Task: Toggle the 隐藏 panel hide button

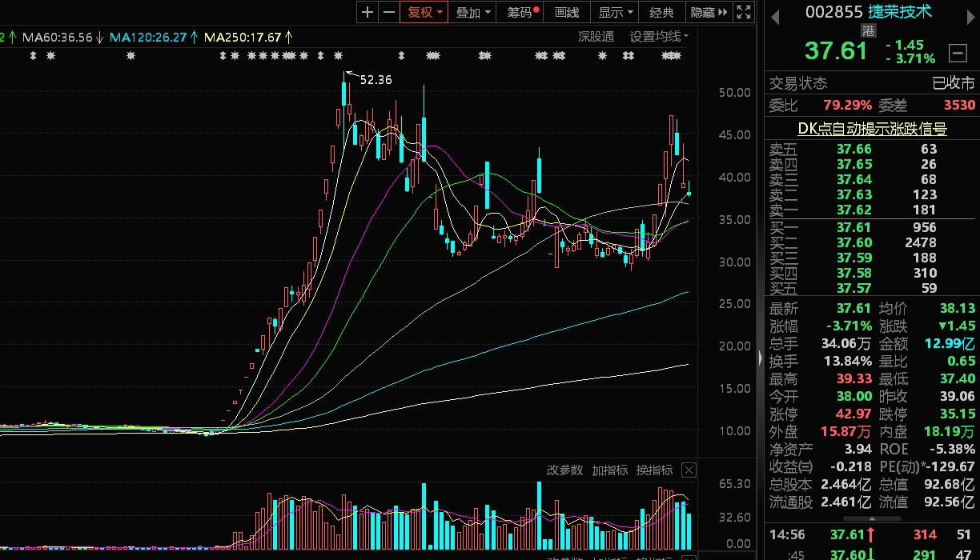Action: coord(708,12)
